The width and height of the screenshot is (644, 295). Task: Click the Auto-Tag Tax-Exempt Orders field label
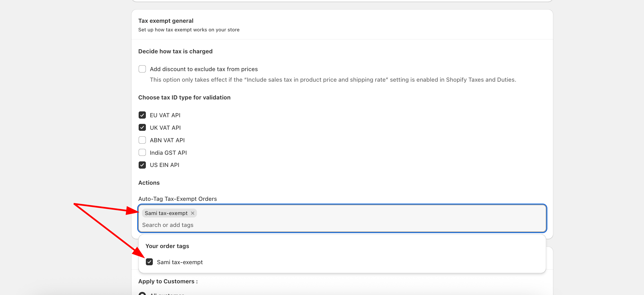click(178, 199)
